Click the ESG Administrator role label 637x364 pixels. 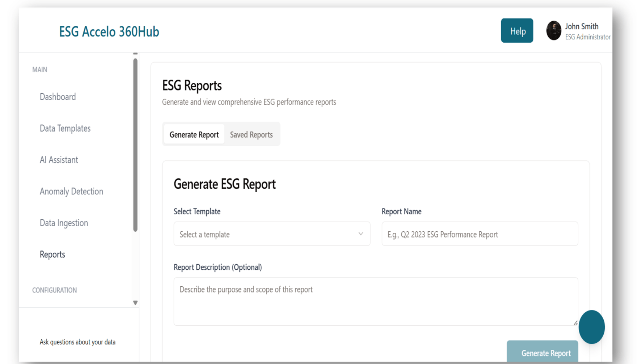[588, 37]
